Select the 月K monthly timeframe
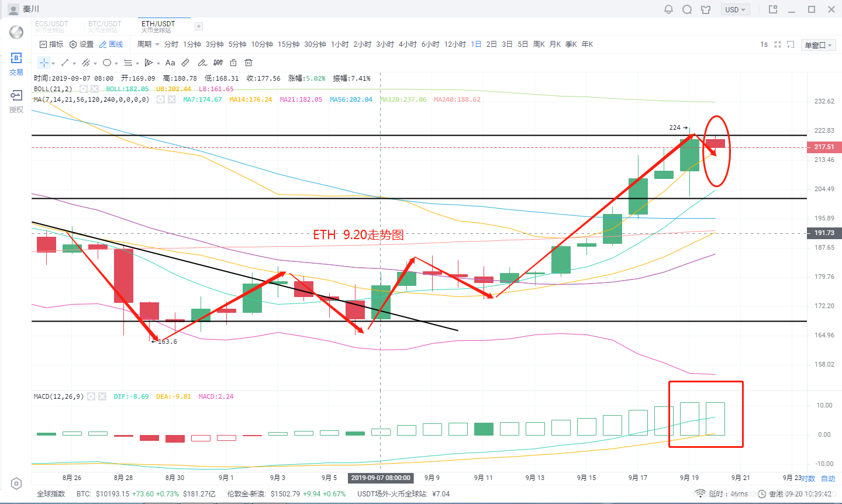 click(555, 44)
